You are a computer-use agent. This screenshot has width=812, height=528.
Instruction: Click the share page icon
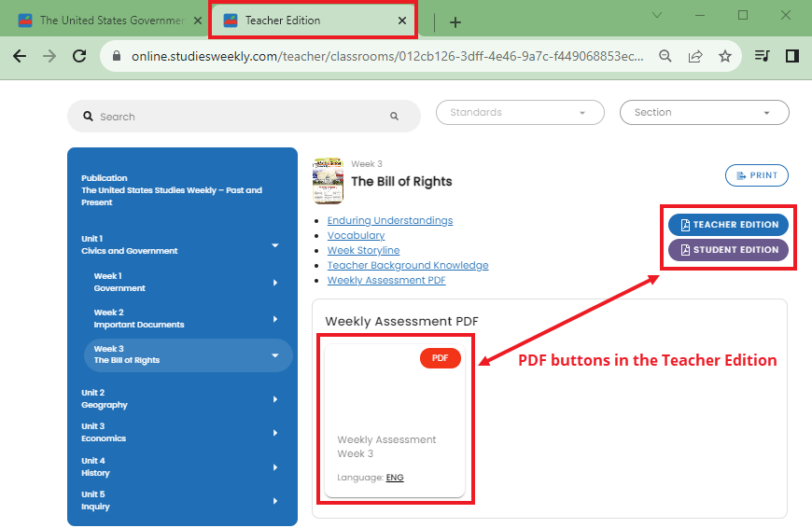click(x=695, y=56)
